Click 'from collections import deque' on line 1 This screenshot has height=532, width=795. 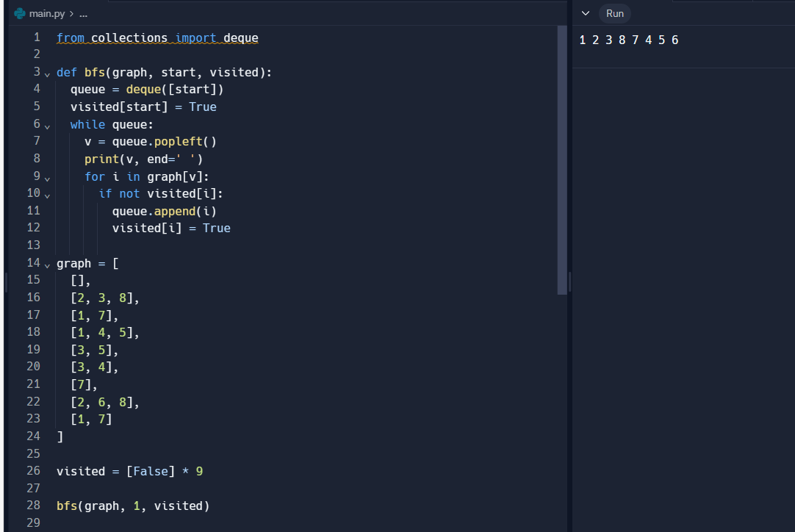(157, 38)
